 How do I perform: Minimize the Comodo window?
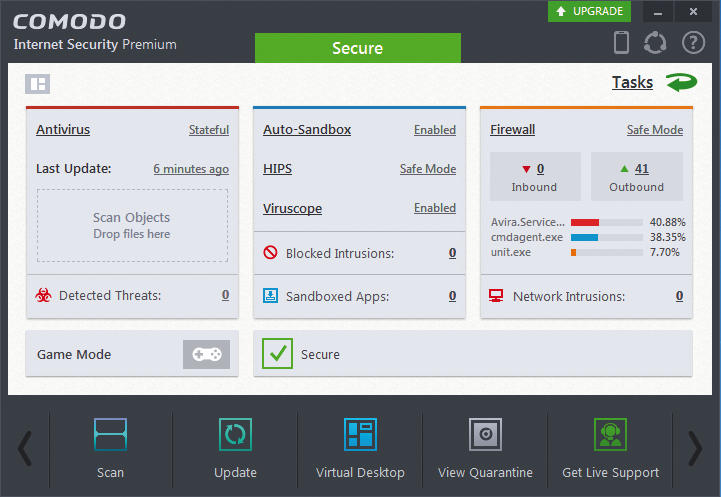[x=658, y=11]
